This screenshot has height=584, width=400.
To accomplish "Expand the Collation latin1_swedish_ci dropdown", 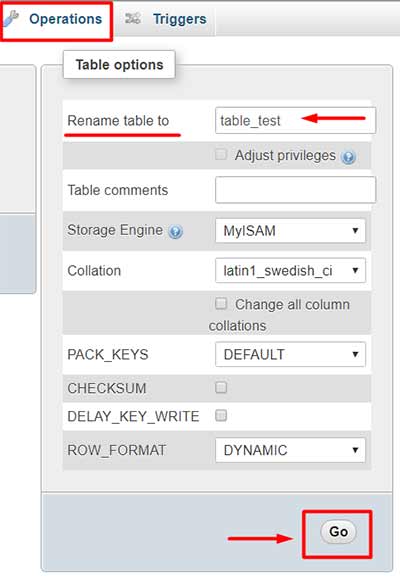I will [291, 270].
